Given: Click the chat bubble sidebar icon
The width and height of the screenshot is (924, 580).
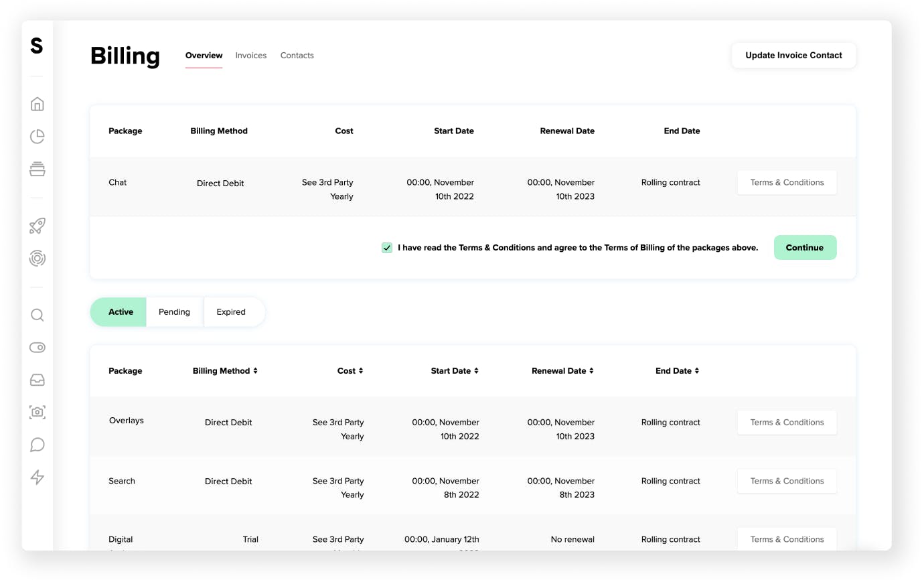Looking at the screenshot, I should (37, 445).
